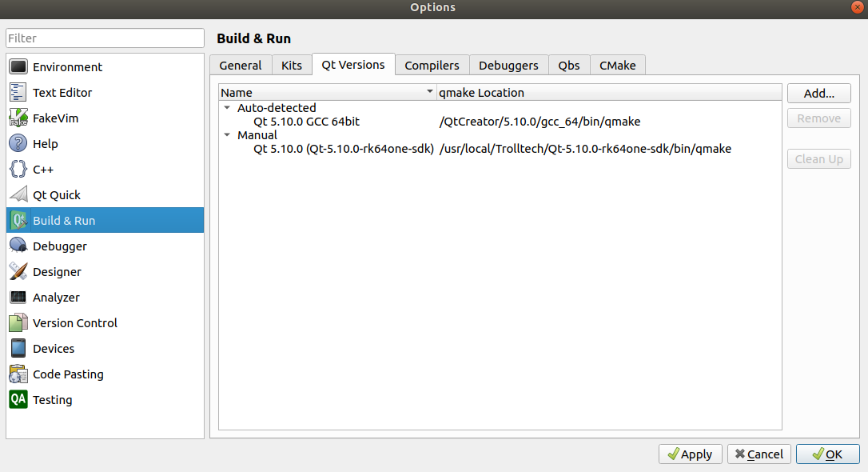Open the Debuggers tab
868x472 pixels.
[x=508, y=66]
